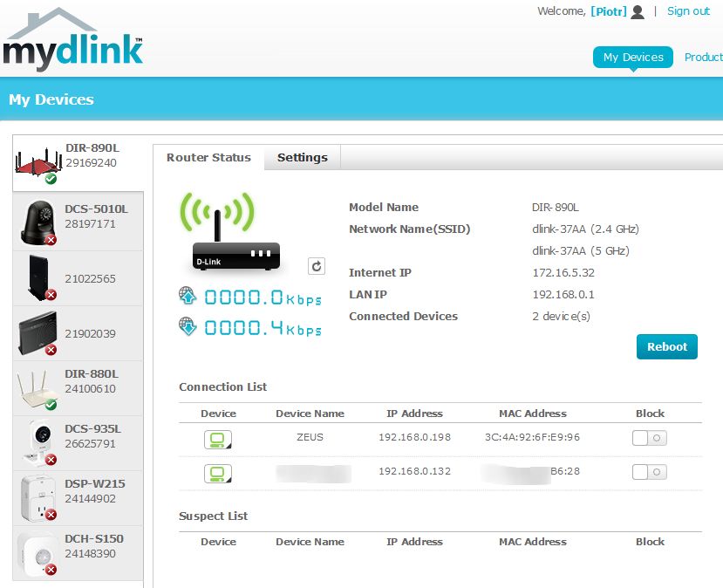Click the mydlink house logo
The width and height of the screenshot is (723, 588).
[73, 39]
